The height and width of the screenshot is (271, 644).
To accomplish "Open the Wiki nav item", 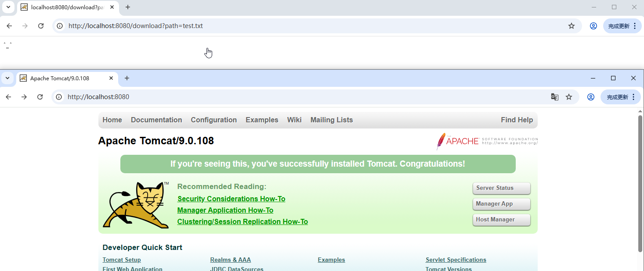I will coord(294,120).
